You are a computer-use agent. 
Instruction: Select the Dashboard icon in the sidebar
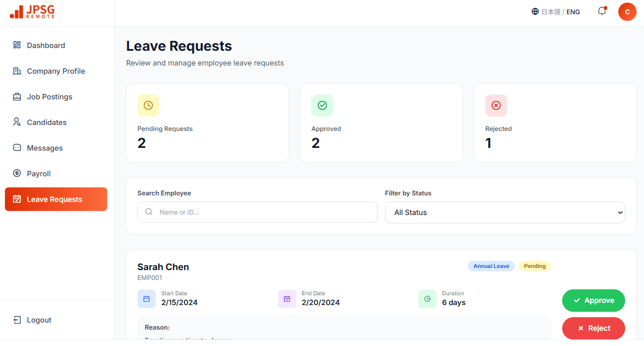coord(17,45)
